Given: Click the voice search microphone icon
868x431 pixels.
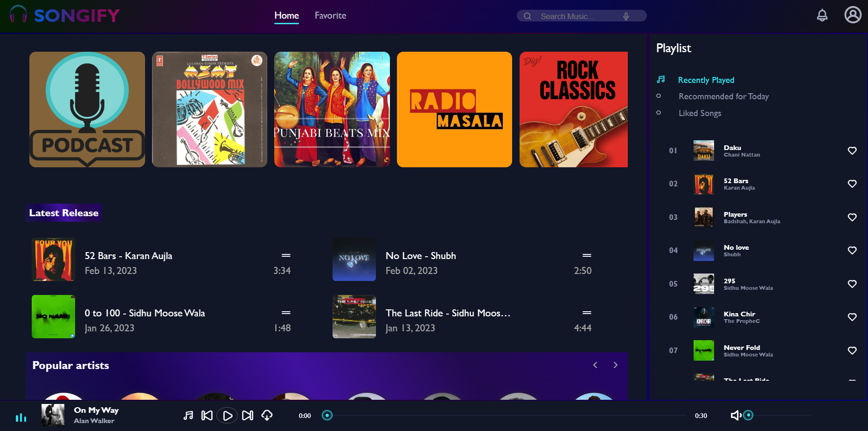Looking at the screenshot, I should click(626, 15).
